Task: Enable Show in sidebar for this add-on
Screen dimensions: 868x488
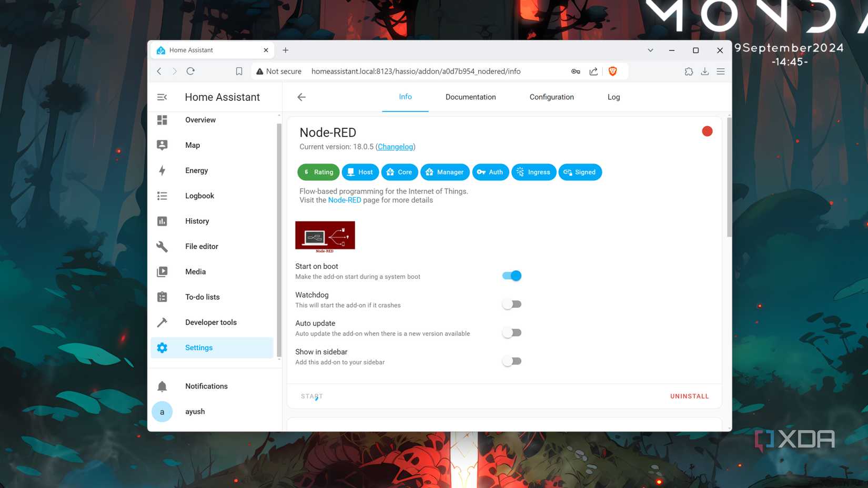Action: click(x=511, y=361)
